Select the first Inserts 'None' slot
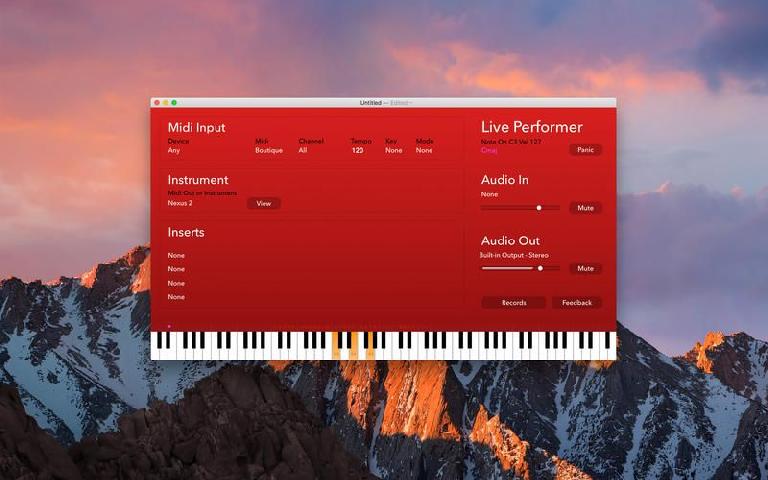768x480 pixels. pos(176,255)
